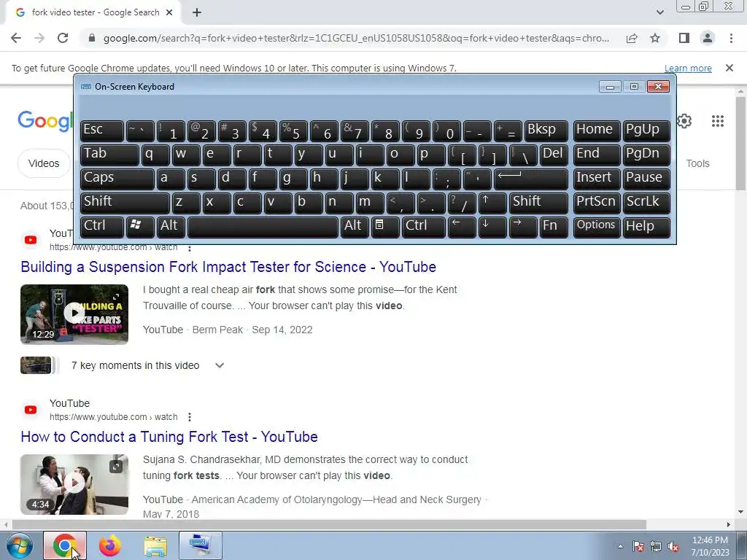Open the tab search chevron
This screenshot has height=560, width=747.
point(659,12)
